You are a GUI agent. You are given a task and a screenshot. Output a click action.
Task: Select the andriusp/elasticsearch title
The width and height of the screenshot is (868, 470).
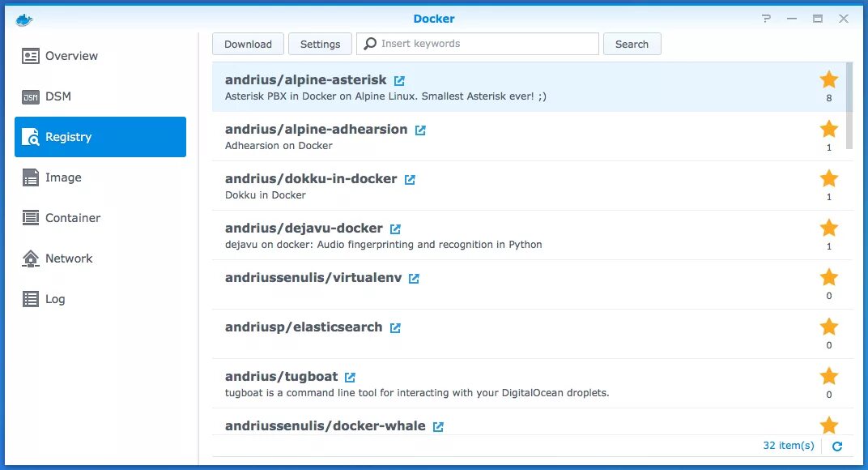point(304,327)
